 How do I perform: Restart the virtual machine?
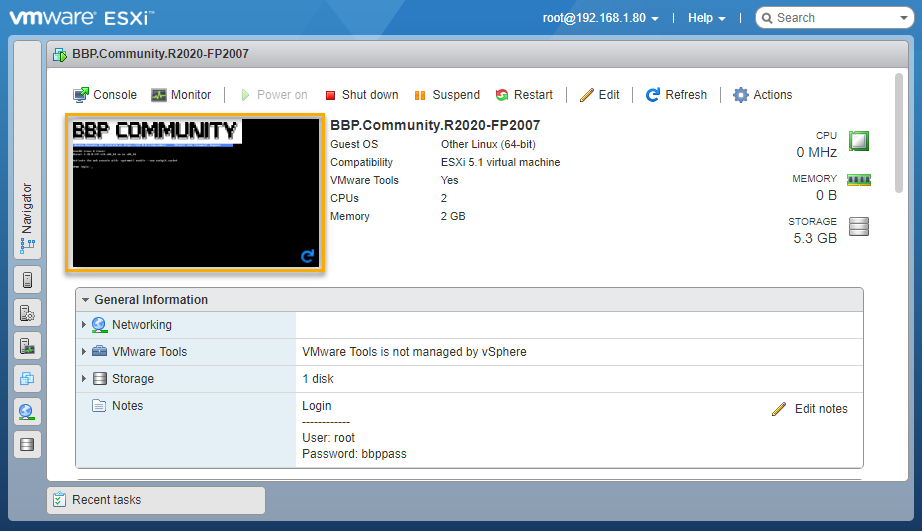tap(524, 95)
